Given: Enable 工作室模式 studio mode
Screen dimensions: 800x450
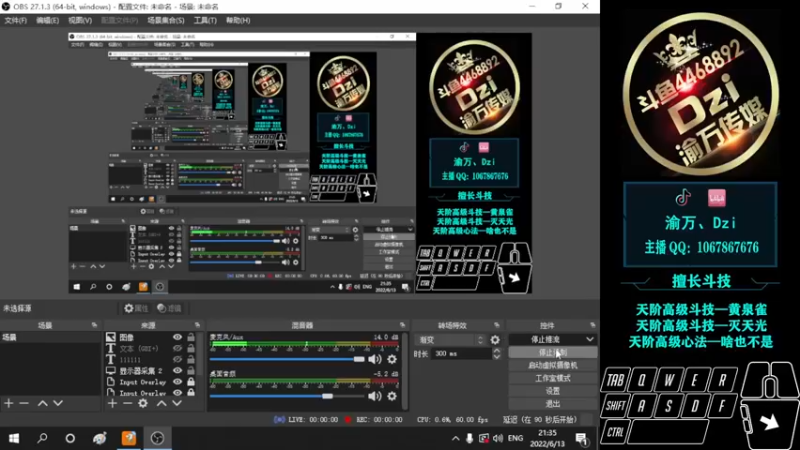Looking at the screenshot, I should click(x=553, y=378).
